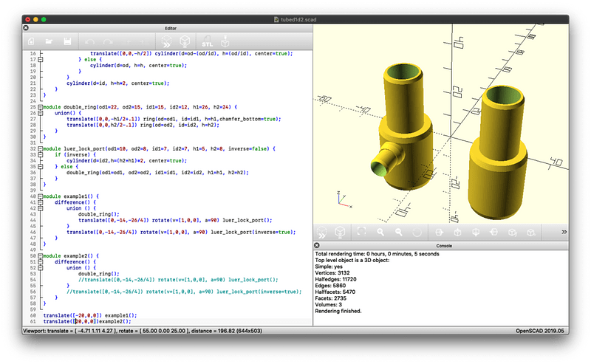The image size is (591, 364).
Task: Click 'OpenSCAD 2019.05' in the status bar
Action: tap(540, 331)
